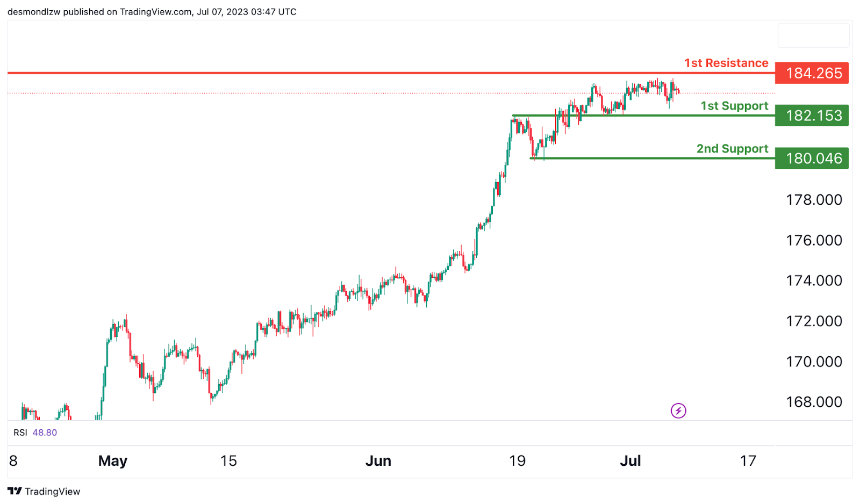Click the TradingView logo icon
Viewport: 860px width, 504px height.
coord(15,491)
